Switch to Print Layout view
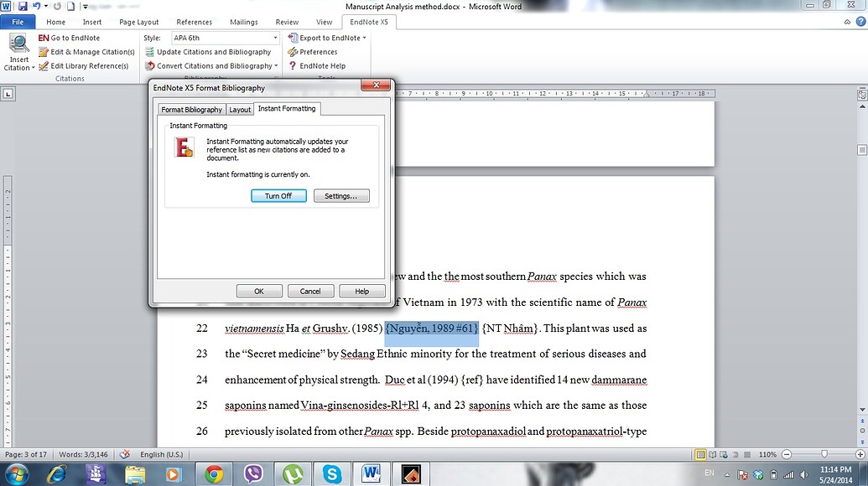 click(702, 454)
